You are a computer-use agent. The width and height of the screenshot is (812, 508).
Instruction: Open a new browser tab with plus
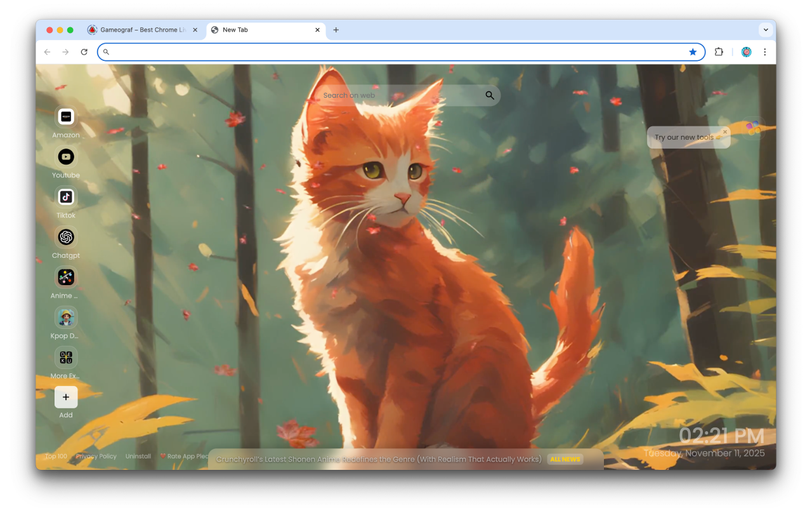click(336, 30)
